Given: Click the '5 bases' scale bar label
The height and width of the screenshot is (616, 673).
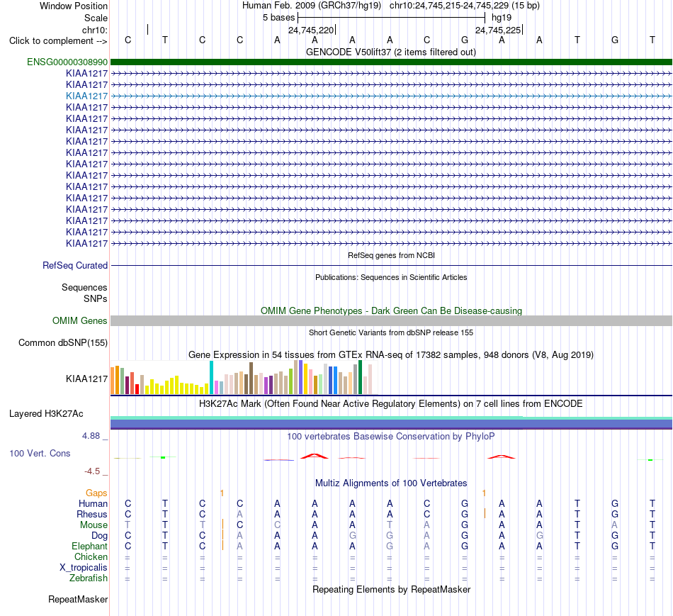Looking at the screenshot, I should (279, 18).
